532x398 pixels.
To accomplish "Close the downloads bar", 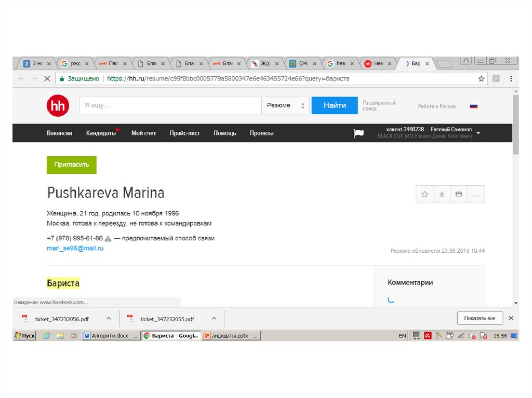I will (x=511, y=318).
